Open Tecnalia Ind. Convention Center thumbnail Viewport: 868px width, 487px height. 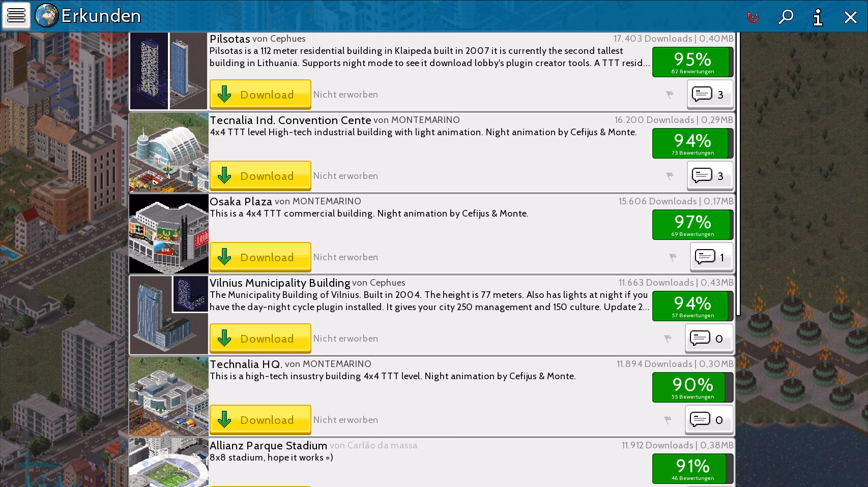pyautogui.click(x=168, y=153)
